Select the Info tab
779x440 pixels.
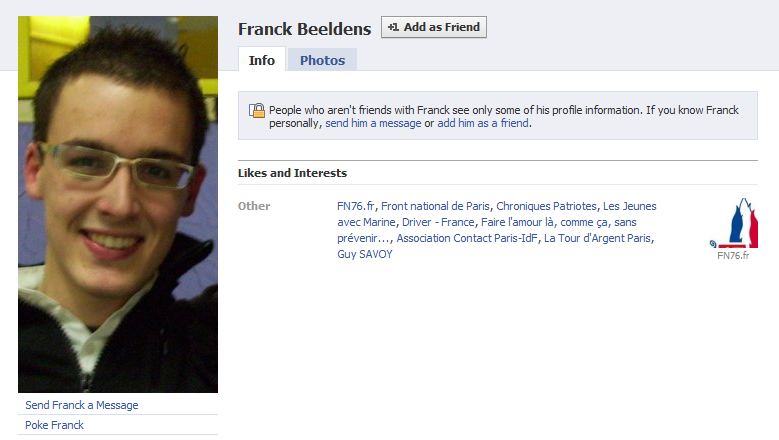click(262, 60)
